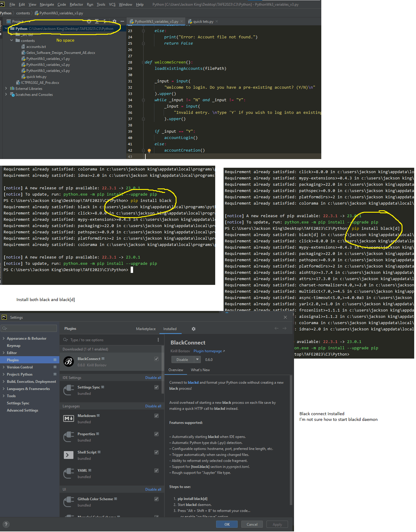Click the blackd link in plugin description
This screenshot has width=416, height=532.
click(x=193, y=383)
